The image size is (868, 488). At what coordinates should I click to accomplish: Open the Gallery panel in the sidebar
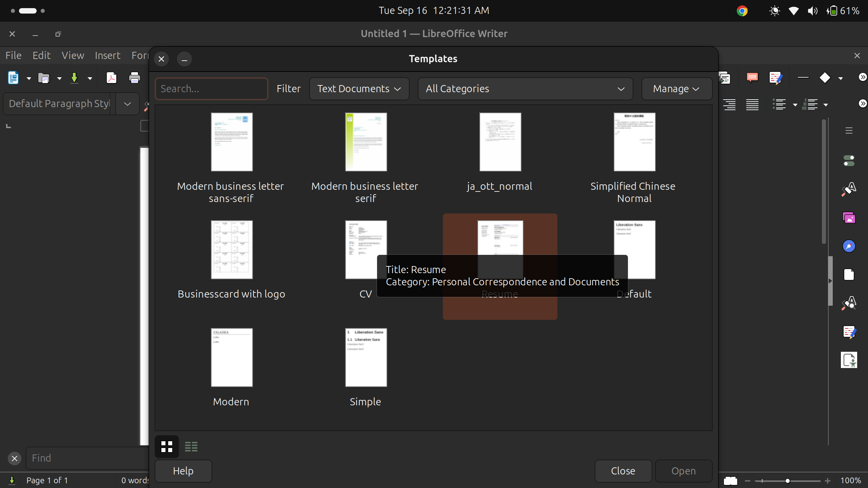[x=849, y=217]
